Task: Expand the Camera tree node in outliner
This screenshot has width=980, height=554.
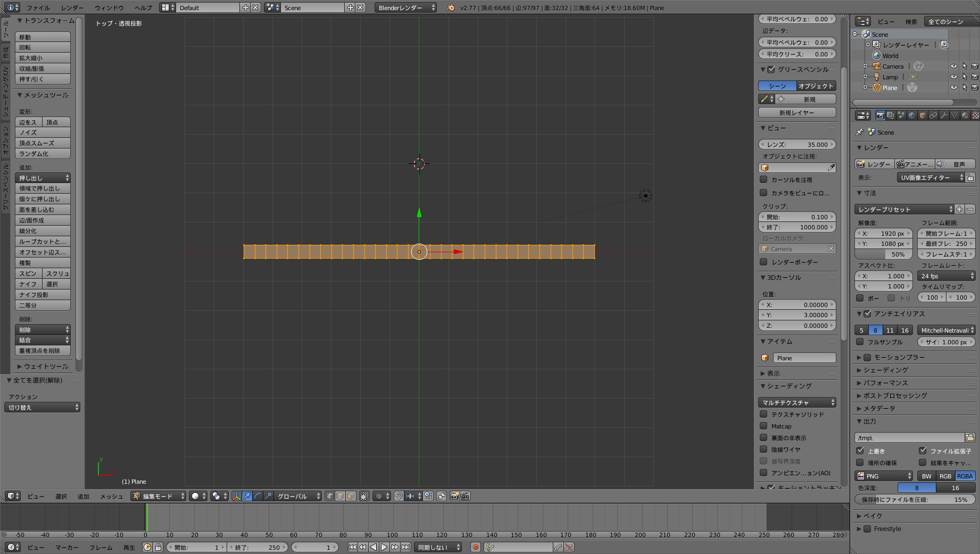Action: (x=866, y=67)
